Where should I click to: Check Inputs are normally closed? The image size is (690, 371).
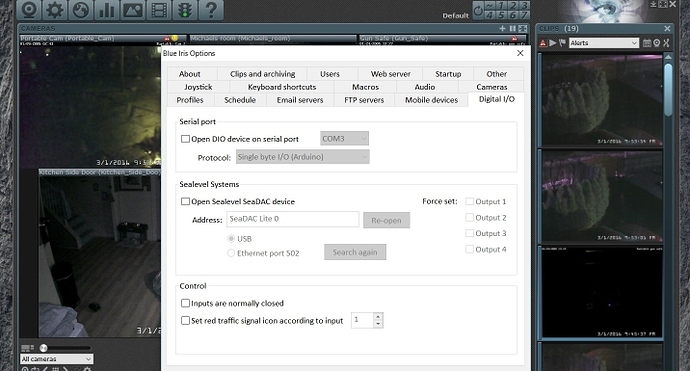click(x=185, y=303)
